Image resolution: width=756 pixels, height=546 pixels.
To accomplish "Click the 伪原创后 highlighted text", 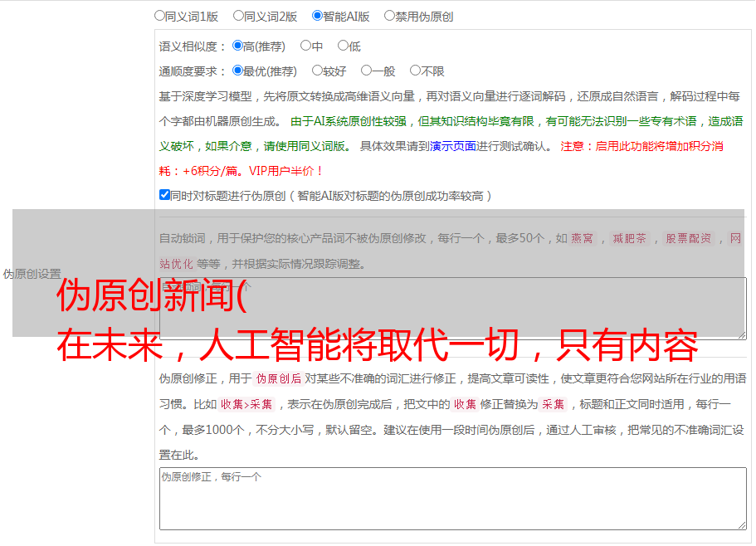I will click(x=279, y=378).
